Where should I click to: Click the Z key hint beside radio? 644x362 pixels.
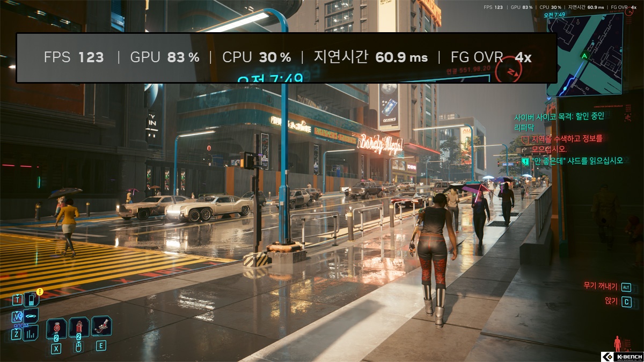point(17,335)
